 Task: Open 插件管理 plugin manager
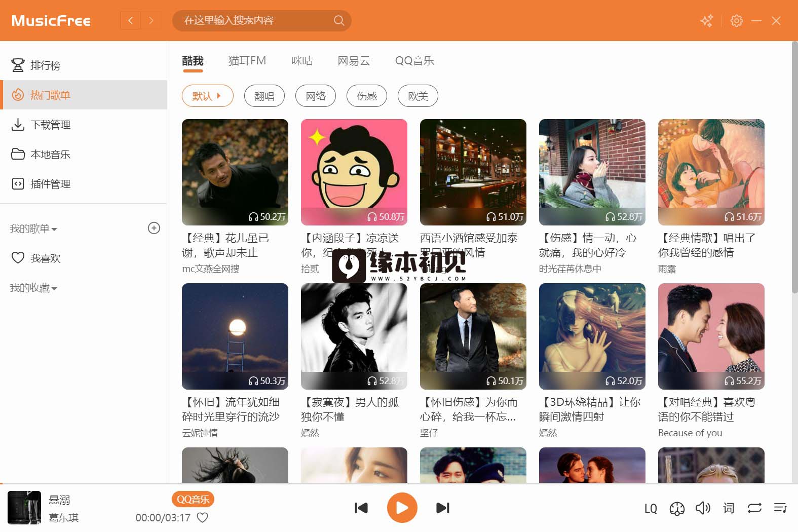point(83,183)
